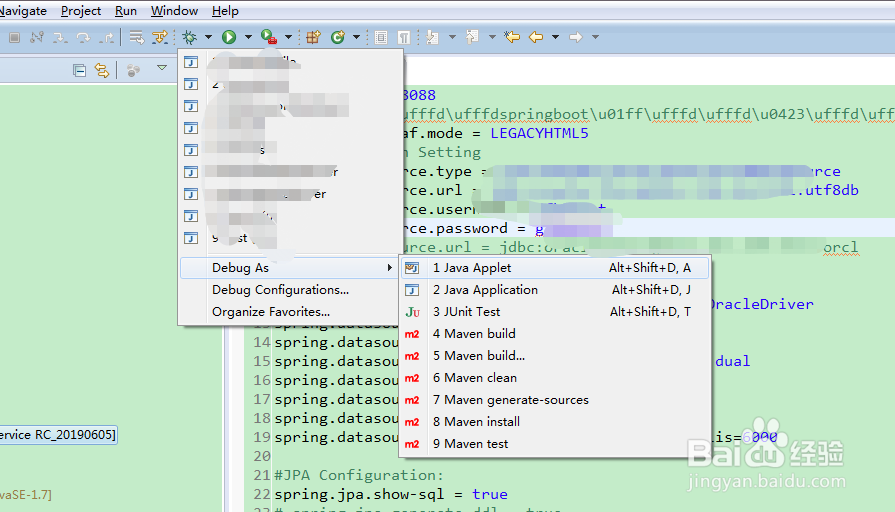Click the New Java Package icon

[313, 37]
